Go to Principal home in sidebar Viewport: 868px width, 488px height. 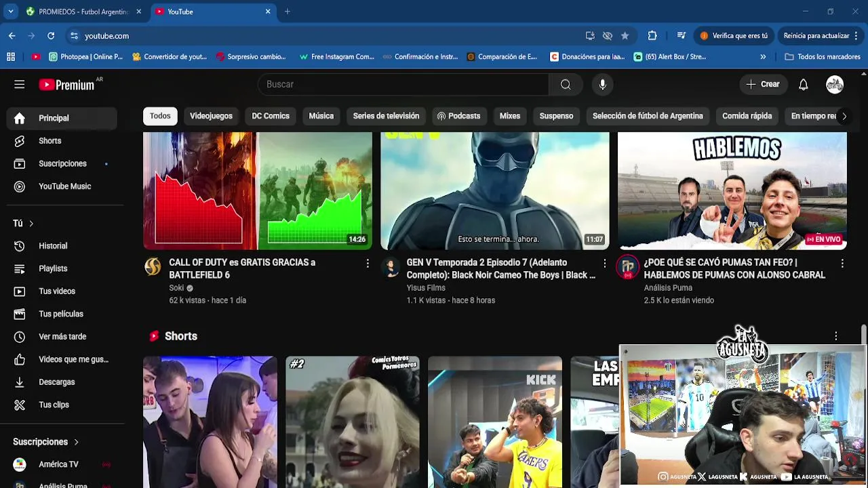(x=62, y=118)
